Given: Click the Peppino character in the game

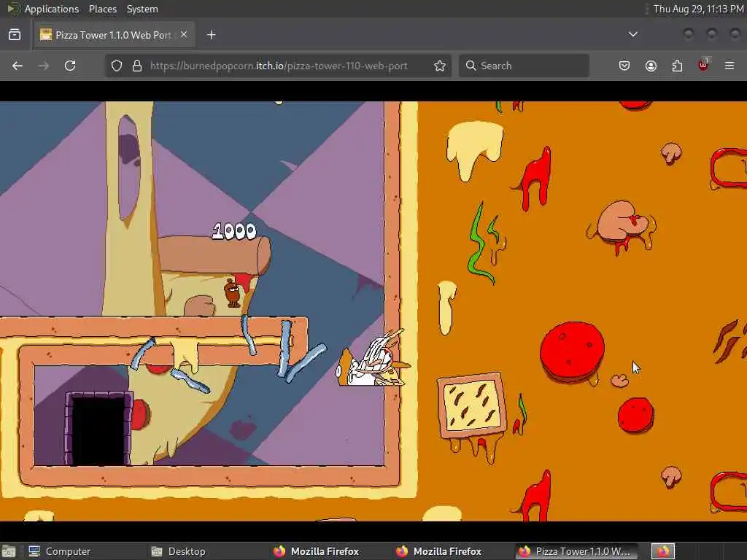Looking at the screenshot, I should 373,358.
